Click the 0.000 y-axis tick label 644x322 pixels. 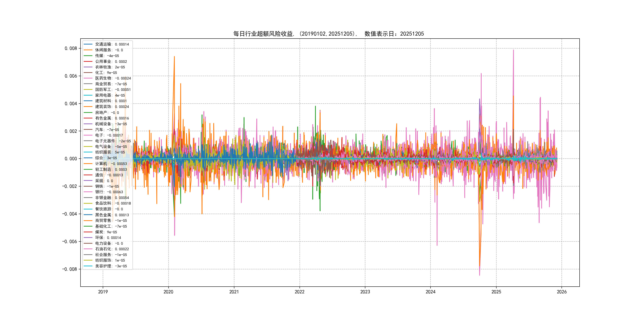(71, 158)
